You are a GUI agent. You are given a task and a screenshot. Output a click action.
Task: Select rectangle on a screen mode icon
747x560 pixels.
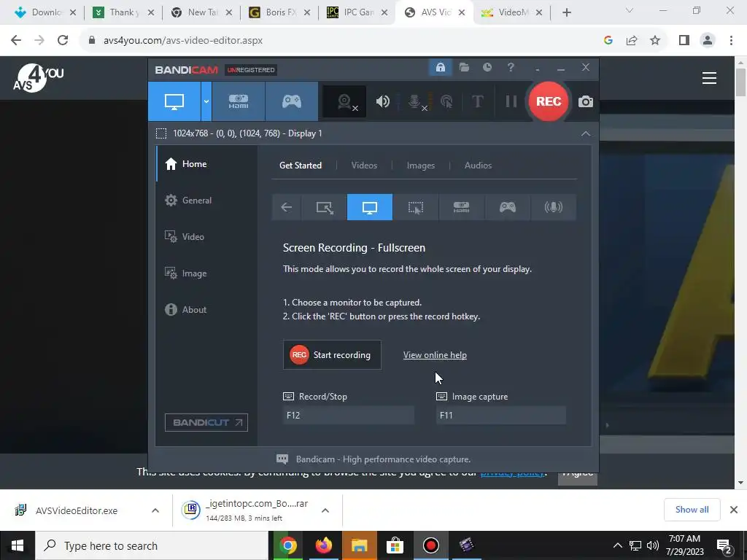(325, 207)
